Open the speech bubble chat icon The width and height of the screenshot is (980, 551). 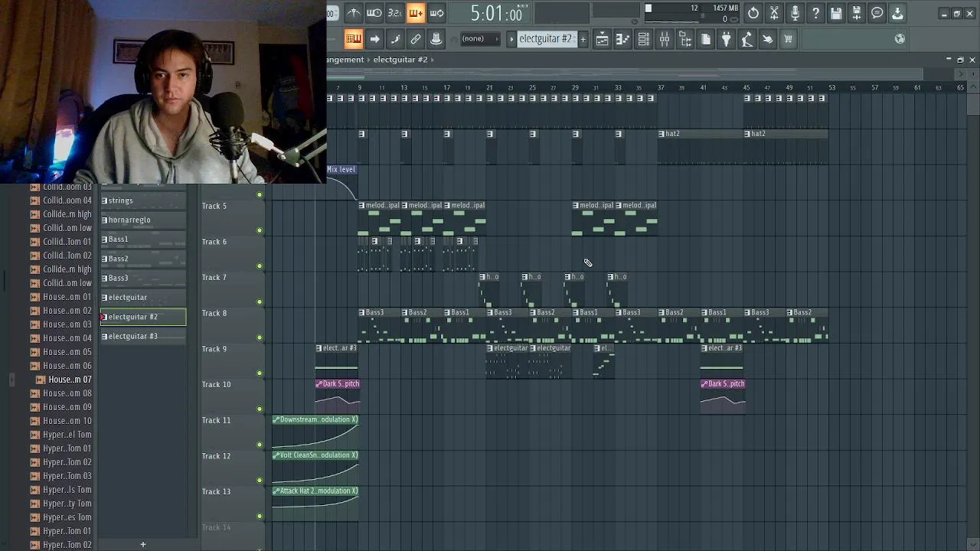877,13
